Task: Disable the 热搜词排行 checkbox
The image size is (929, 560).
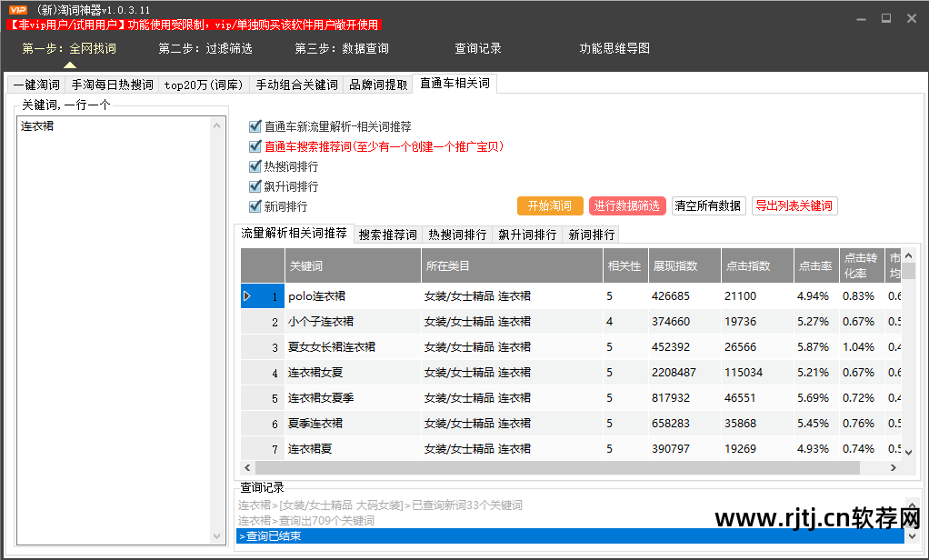Action: (x=255, y=165)
